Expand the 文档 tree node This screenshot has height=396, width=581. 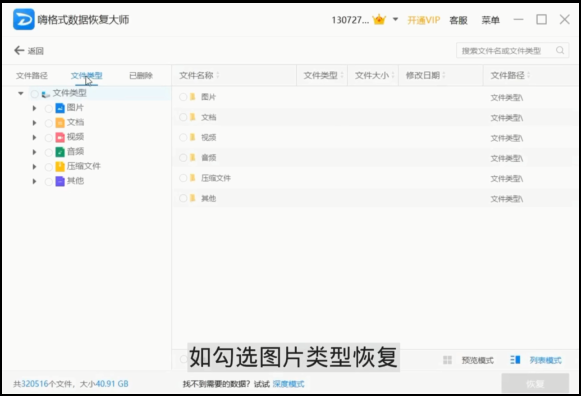[34, 123]
